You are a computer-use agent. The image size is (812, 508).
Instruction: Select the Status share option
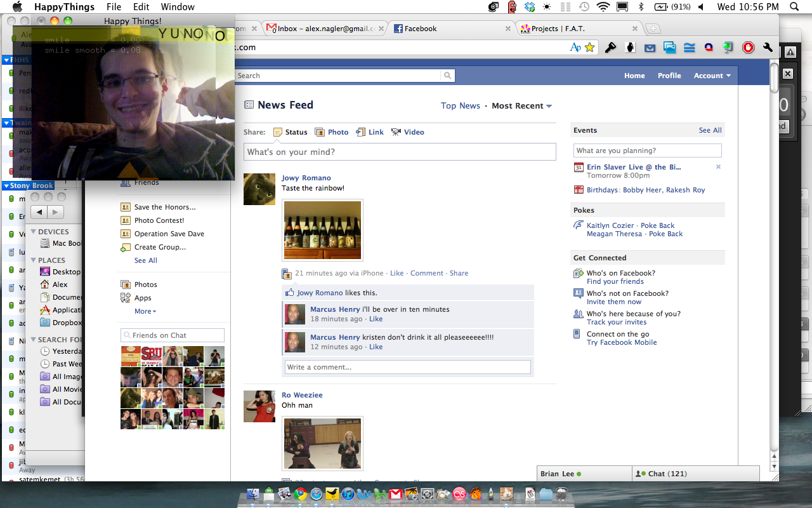click(291, 132)
